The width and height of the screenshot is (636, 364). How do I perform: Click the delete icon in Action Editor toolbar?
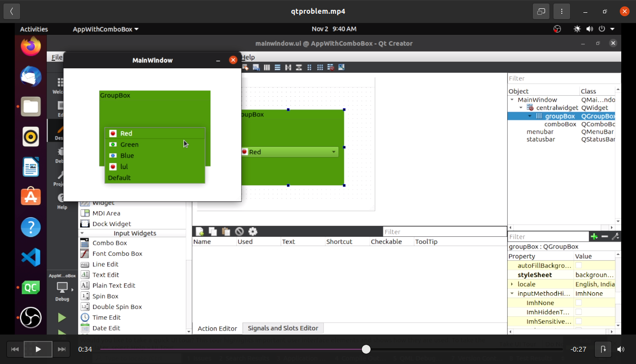tap(239, 231)
